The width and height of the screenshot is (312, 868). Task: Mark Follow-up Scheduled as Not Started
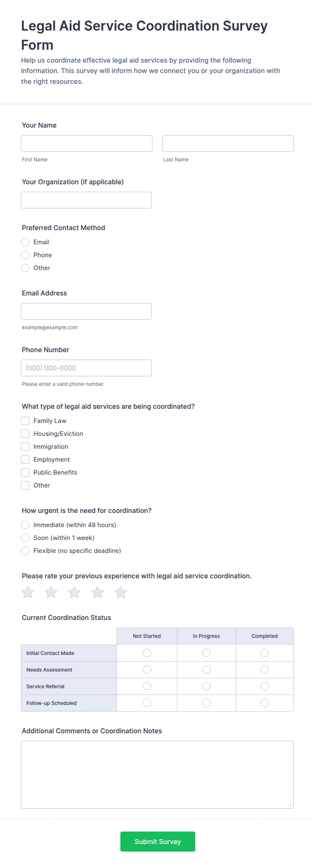(147, 703)
